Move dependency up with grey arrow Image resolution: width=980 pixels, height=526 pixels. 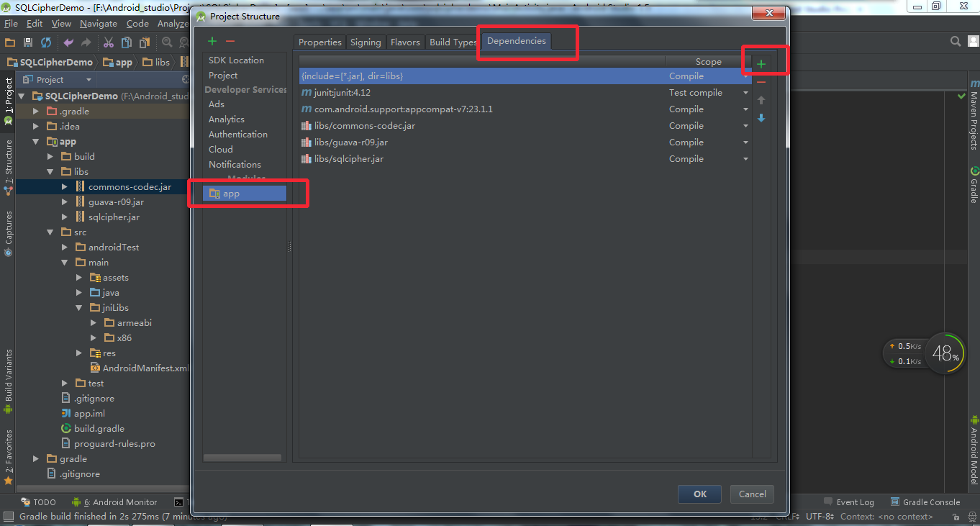click(761, 100)
